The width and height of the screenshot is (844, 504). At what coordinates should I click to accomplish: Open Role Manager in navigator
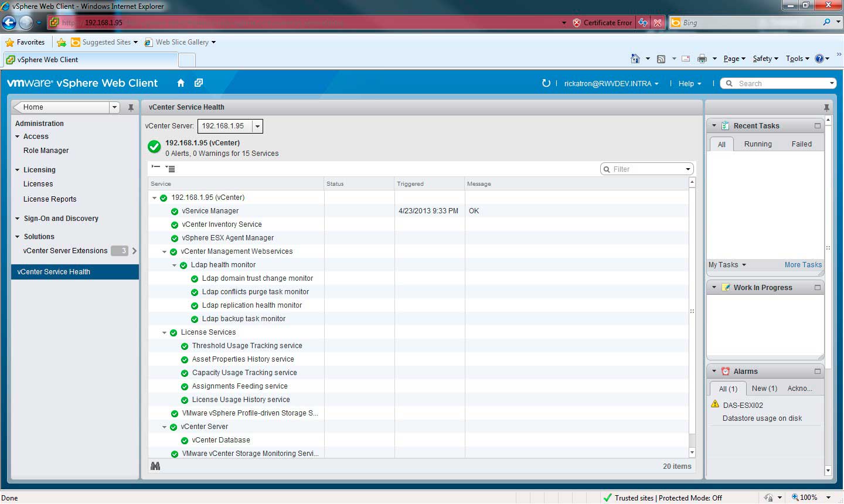pyautogui.click(x=46, y=151)
